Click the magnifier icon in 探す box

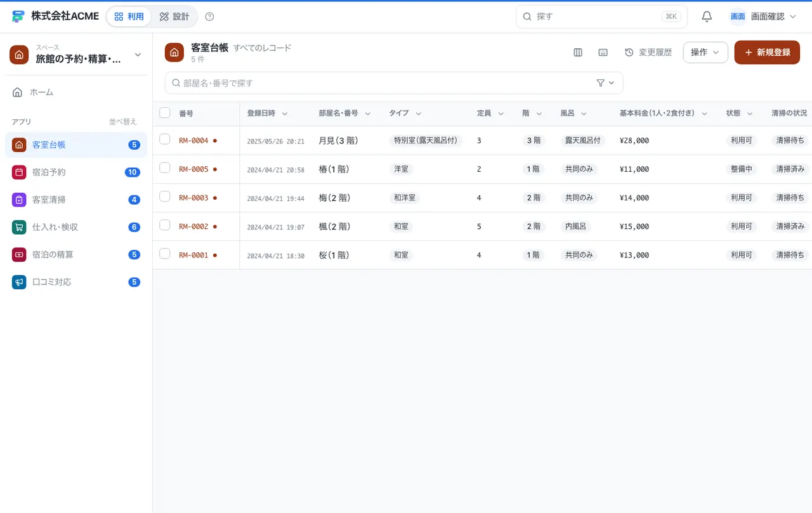click(x=527, y=16)
